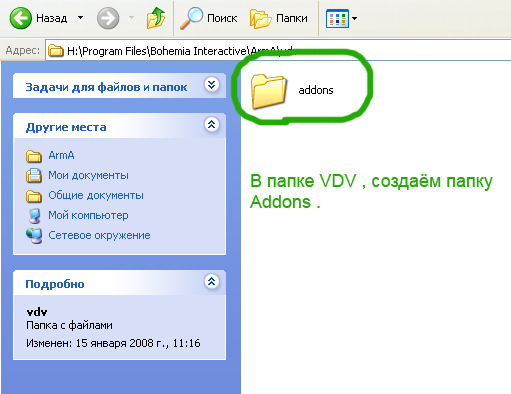Click the Views mode icon
This screenshot has height=394, width=511.
tap(337, 18)
